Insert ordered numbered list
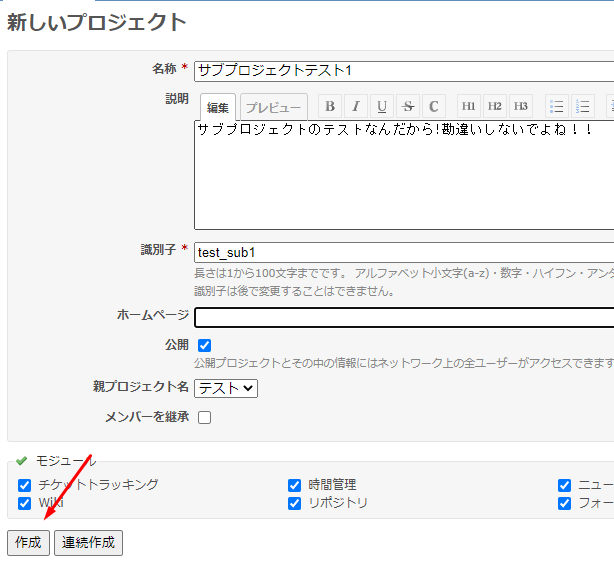Viewport: 614px width, 566px height. (583, 106)
